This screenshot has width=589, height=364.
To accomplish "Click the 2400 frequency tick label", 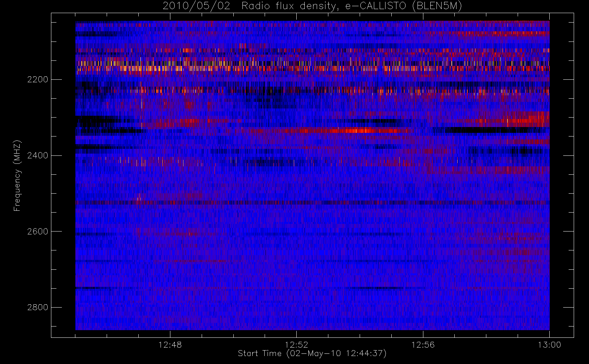I will click(x=37, y=156).
